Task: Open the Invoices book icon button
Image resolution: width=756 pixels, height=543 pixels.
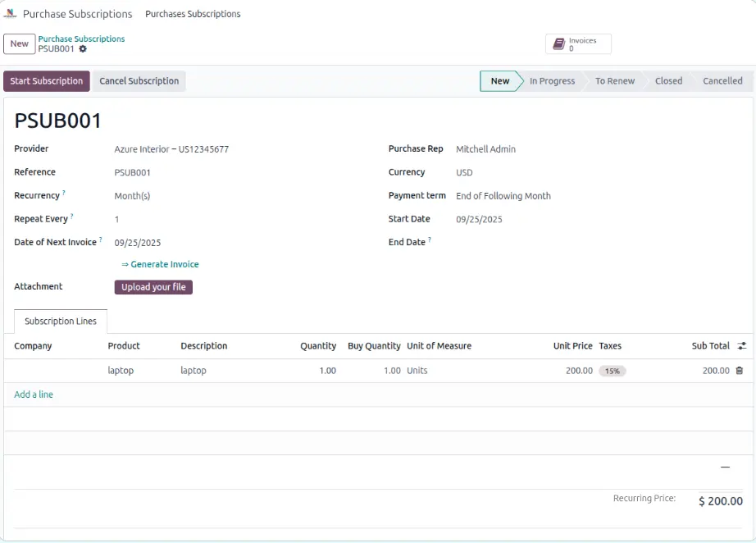Action: 559,44
